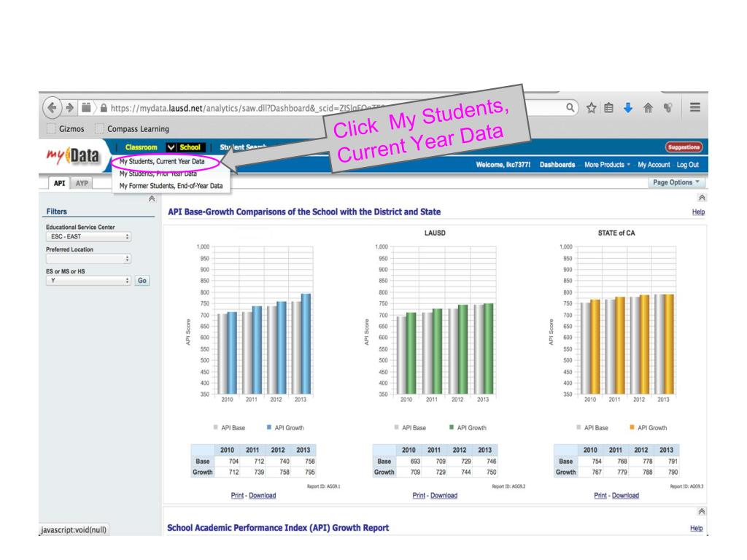The image size is (747, 560).
Task: Click the myData logo
Action: click(x=73, y=156)
